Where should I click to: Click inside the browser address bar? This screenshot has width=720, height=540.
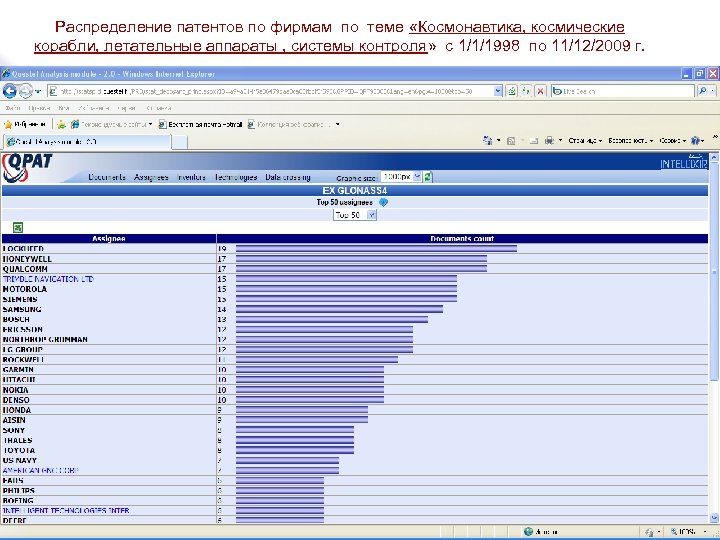point(270,91)
